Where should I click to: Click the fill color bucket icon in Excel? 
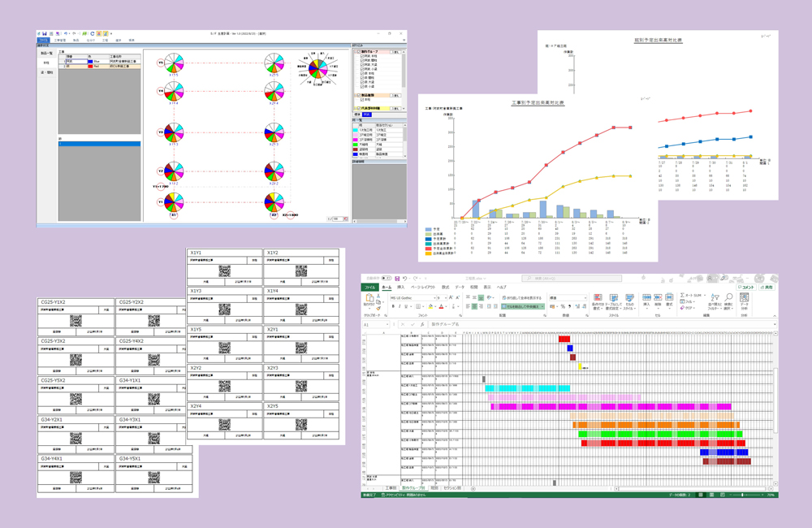431,306
